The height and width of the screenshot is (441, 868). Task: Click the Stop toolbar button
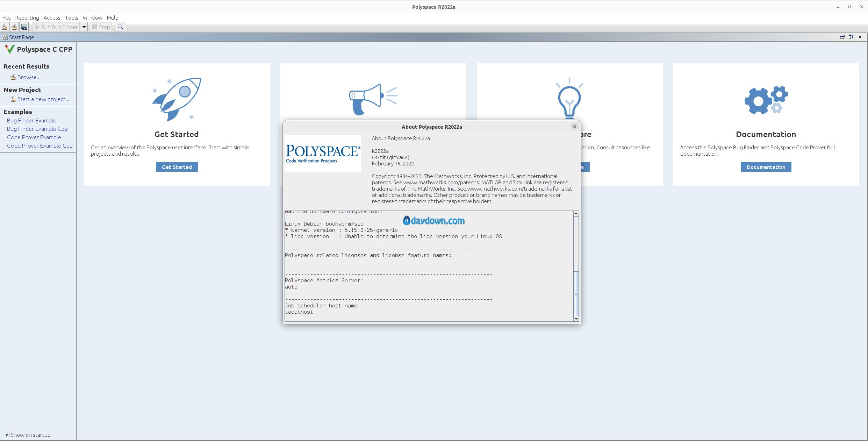101,27
